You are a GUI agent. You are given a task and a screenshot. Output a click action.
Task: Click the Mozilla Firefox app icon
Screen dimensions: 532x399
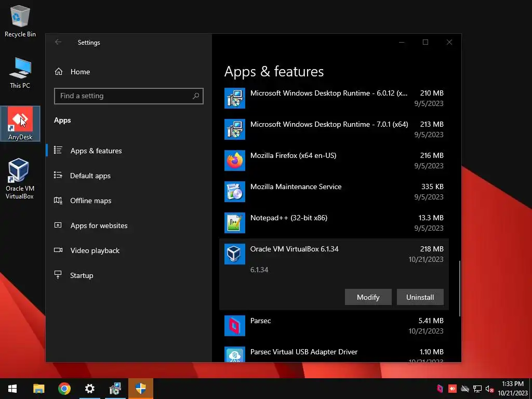(x=235, y=161)
